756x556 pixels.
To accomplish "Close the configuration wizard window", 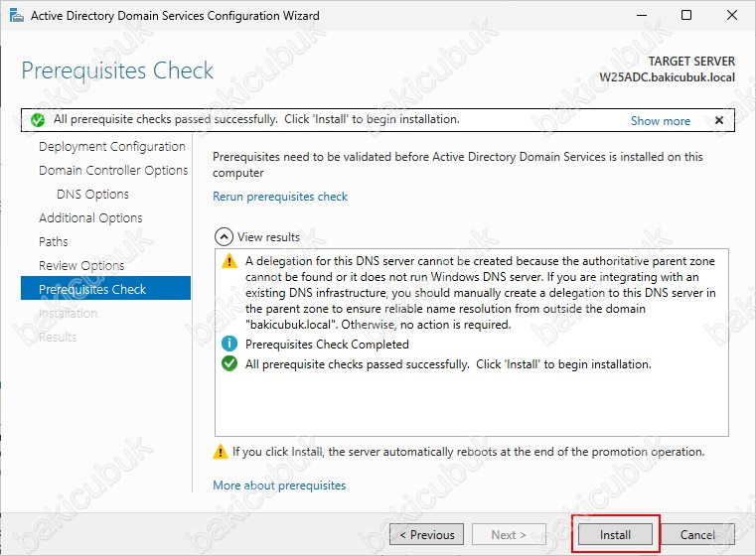I will point(732,16).
